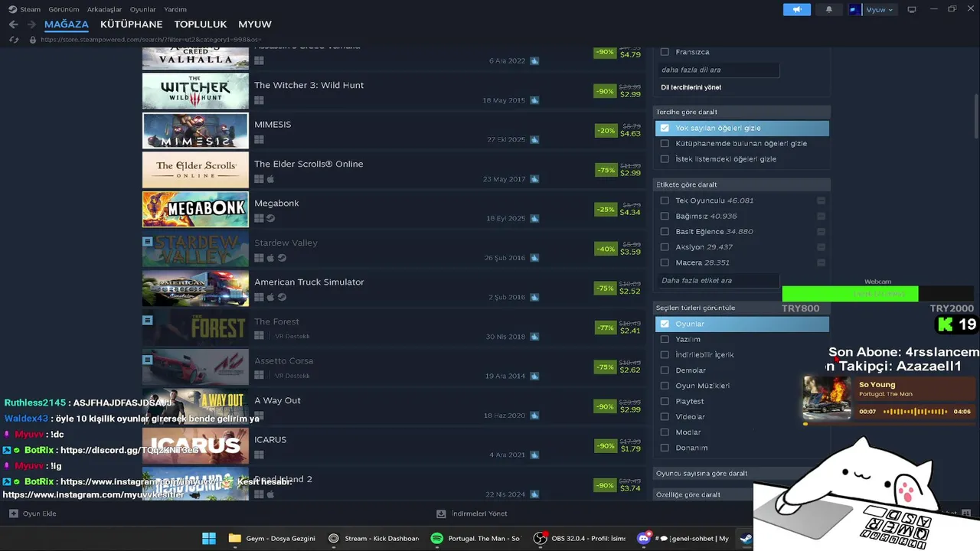Click the in-library icon on Assetto Corsa
Image resolution: width=980 pixels, height=551 pixels.
click(148, 359)
